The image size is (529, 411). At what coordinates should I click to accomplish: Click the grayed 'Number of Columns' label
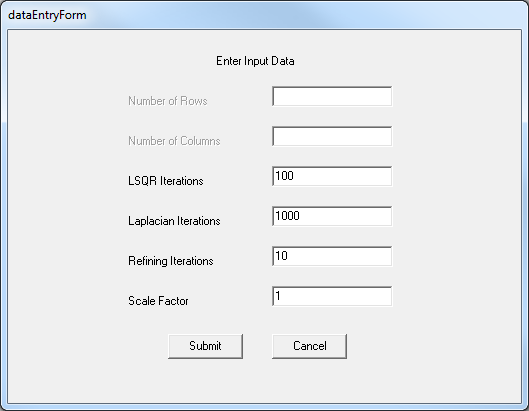[174, 141]
